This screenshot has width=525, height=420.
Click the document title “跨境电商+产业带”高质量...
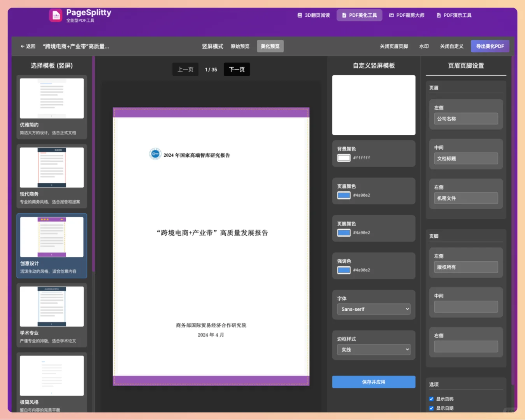(76, 46)
